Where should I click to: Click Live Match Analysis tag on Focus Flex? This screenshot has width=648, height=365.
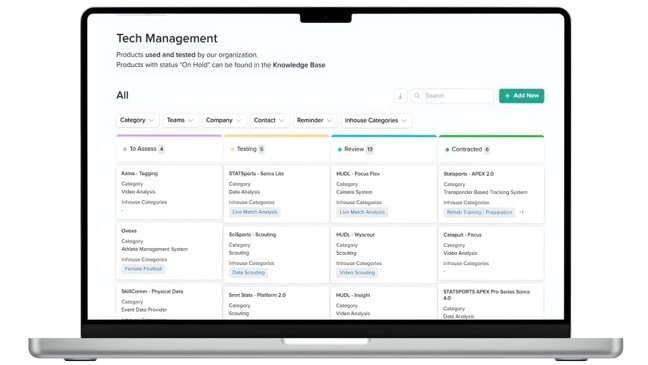coord(362,212)
